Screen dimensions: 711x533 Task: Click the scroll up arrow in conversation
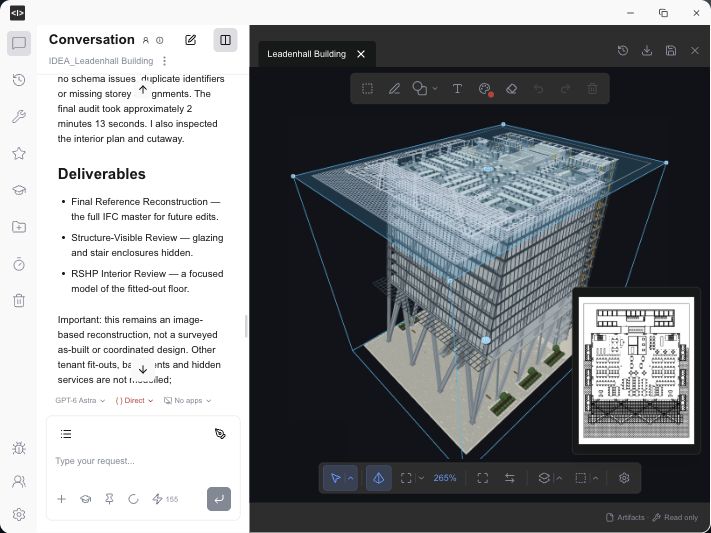143,89
